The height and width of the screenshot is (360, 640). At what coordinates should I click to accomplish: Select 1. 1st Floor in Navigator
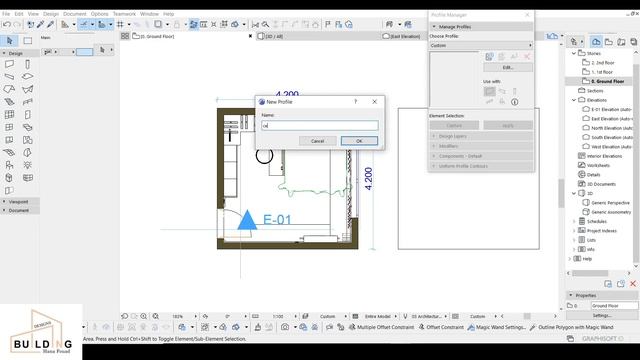(x=602, y=72)
